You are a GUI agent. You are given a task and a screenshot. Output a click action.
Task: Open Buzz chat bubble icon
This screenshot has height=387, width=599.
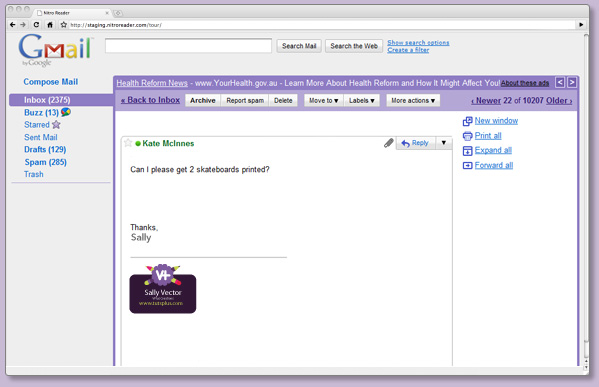coord(66,112)
